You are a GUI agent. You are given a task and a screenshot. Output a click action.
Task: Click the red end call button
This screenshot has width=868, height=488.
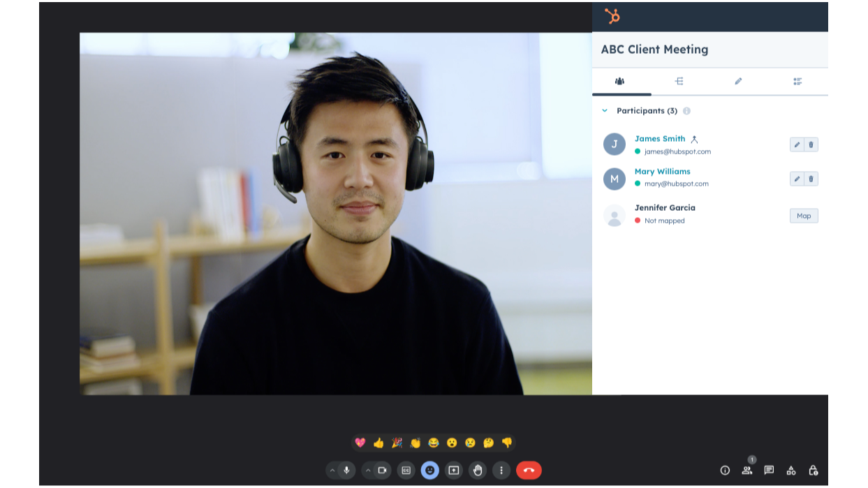[529, 471]
